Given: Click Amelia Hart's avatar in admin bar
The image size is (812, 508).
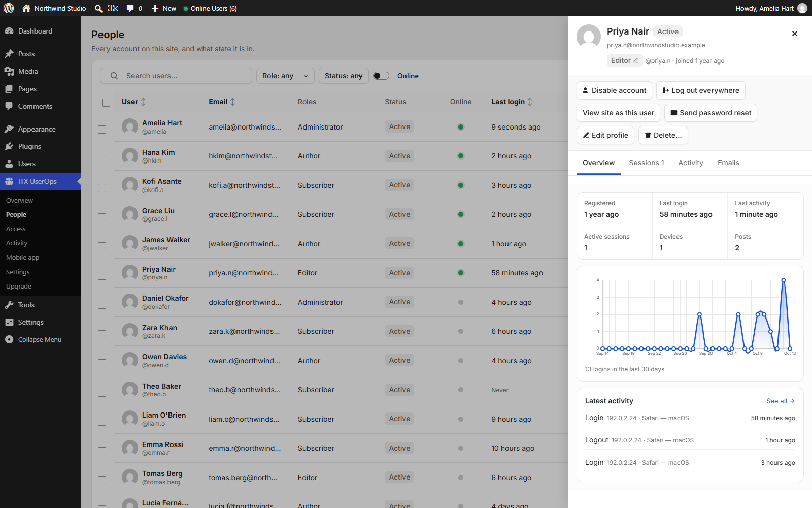Looking at the screenshot, I should pos(802,8).
